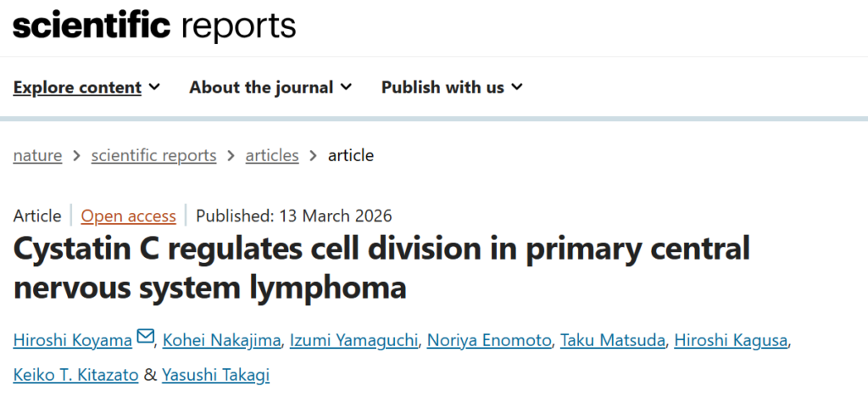Screen dimensions: 868x403
Task: Click the Scientific Reports logo
Action: tap(154, 26)
